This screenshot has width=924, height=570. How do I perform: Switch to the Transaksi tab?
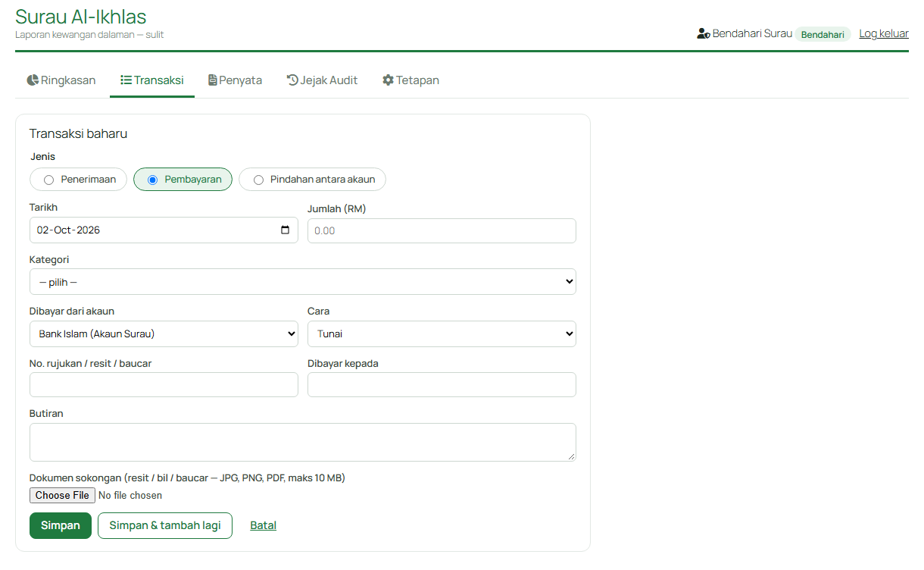(x=152, y=80)
